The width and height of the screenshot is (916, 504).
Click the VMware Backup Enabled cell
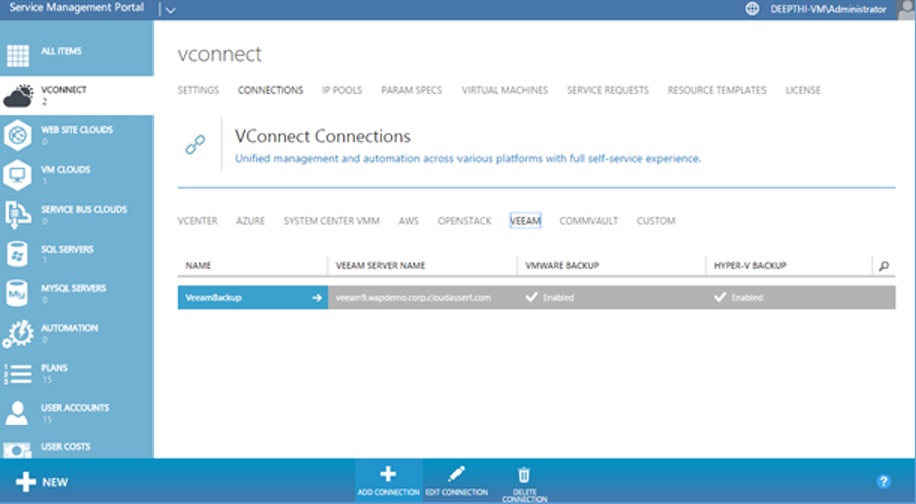pos(611,298)
